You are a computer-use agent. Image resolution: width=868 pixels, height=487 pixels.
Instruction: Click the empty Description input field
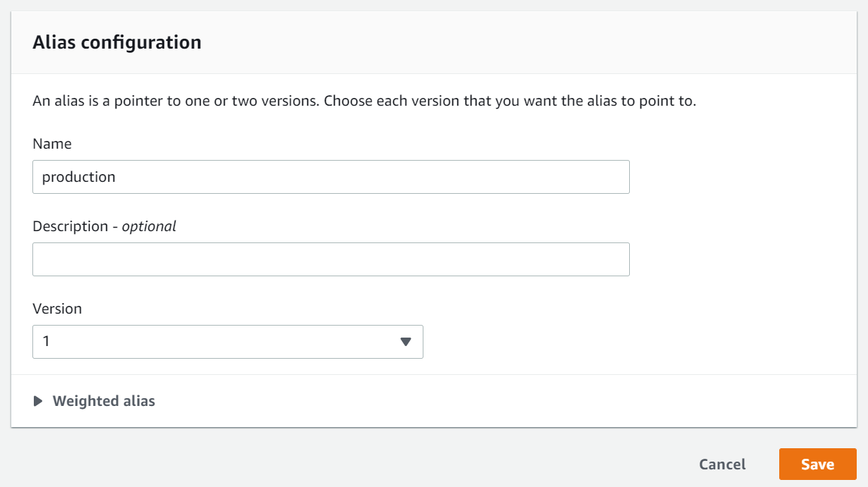point(330,259)
